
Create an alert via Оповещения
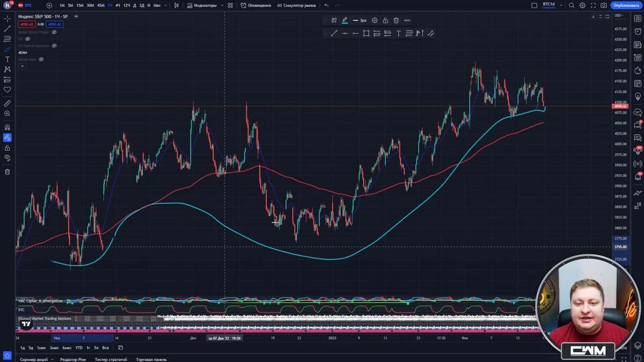pos(256,5)
